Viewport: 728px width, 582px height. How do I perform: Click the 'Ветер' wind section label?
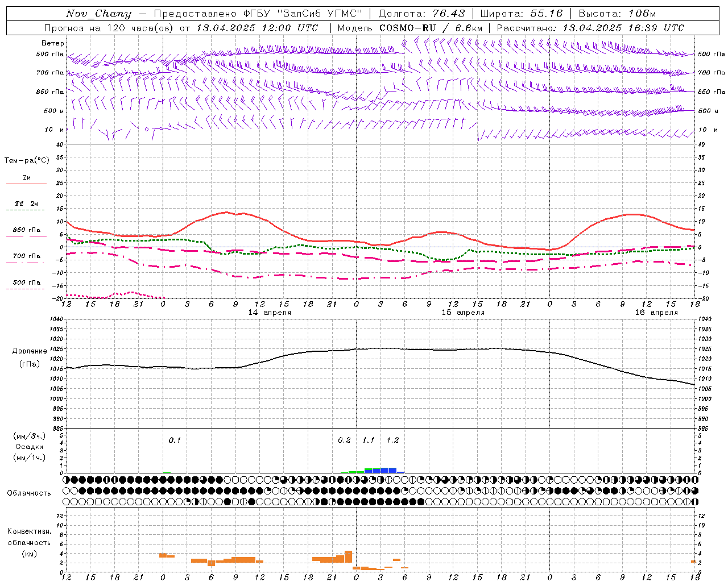coord(53,43)
